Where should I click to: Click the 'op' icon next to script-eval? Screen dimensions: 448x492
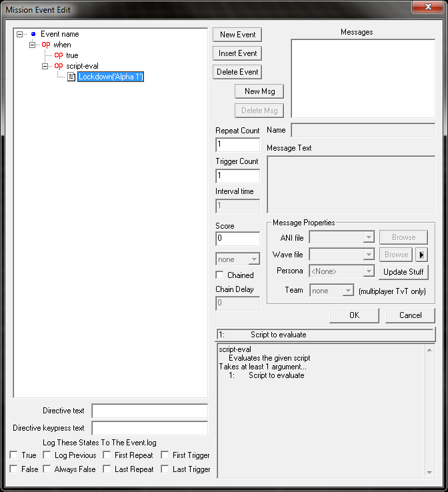[59, 66]
